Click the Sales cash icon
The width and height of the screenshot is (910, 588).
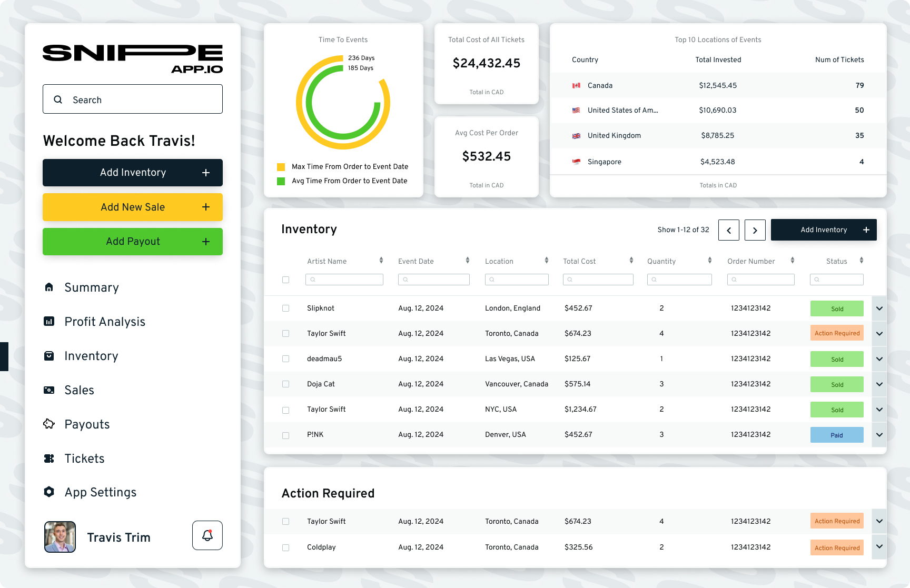[x=49, y=390]
